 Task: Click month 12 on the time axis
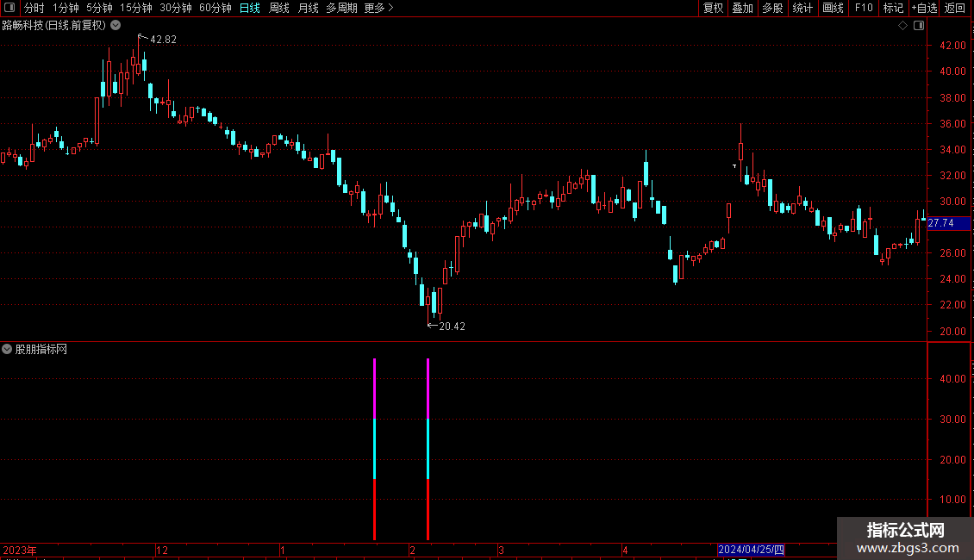[162, 550]
